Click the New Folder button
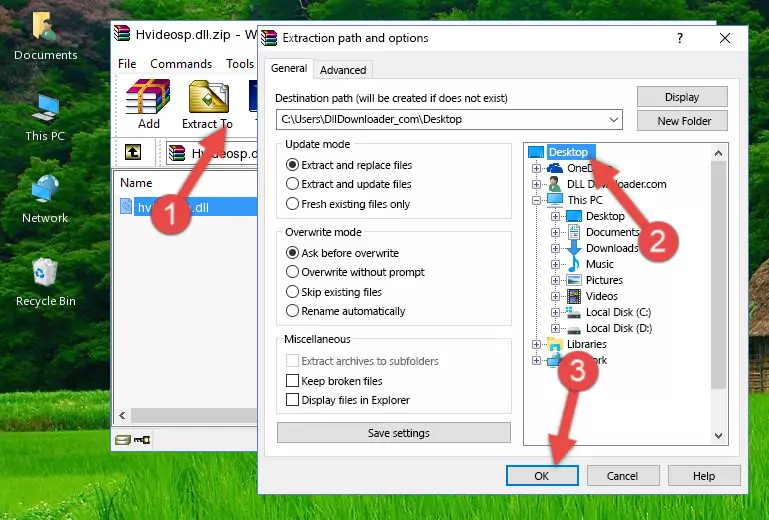Screen dimensions: 769x520 coord(682,121)
